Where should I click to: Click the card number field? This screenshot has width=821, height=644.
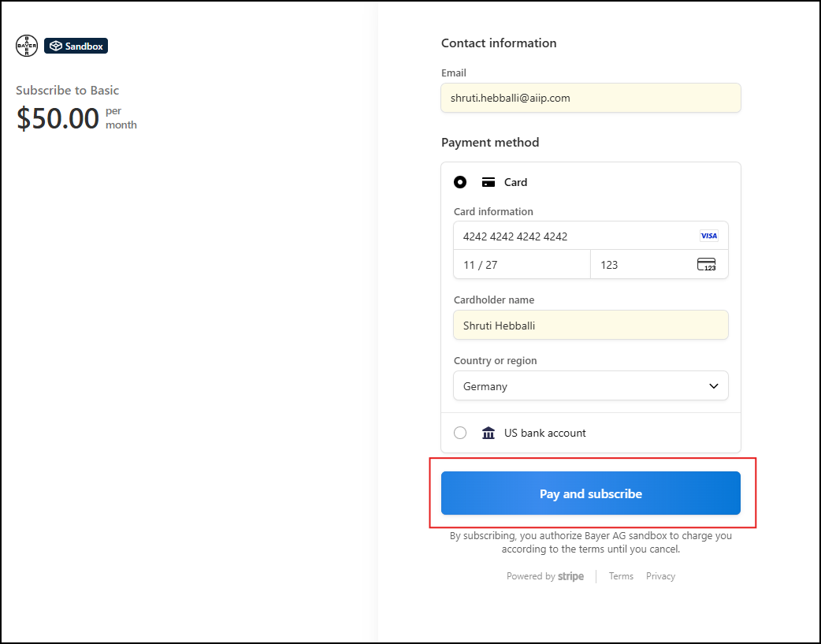point(575,236)
